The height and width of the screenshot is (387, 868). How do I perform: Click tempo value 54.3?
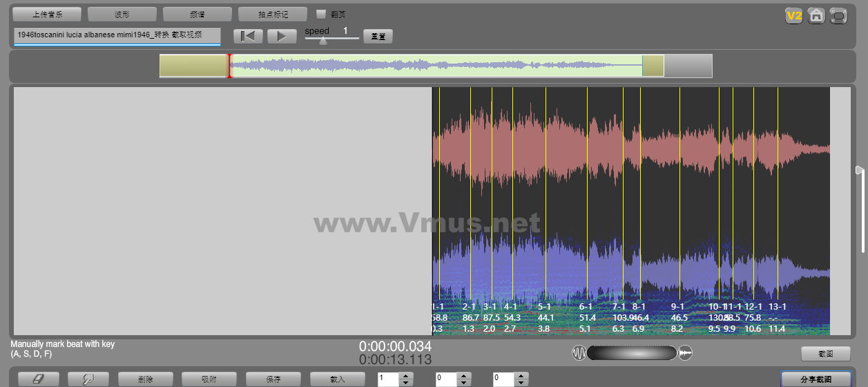point(512,317)
